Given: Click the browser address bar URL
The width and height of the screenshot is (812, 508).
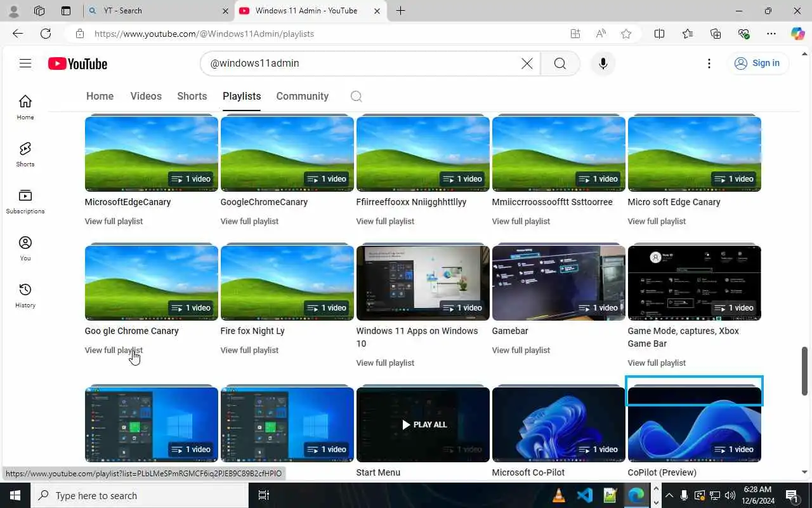Looking at the screenshot, I should coord(204,34).
